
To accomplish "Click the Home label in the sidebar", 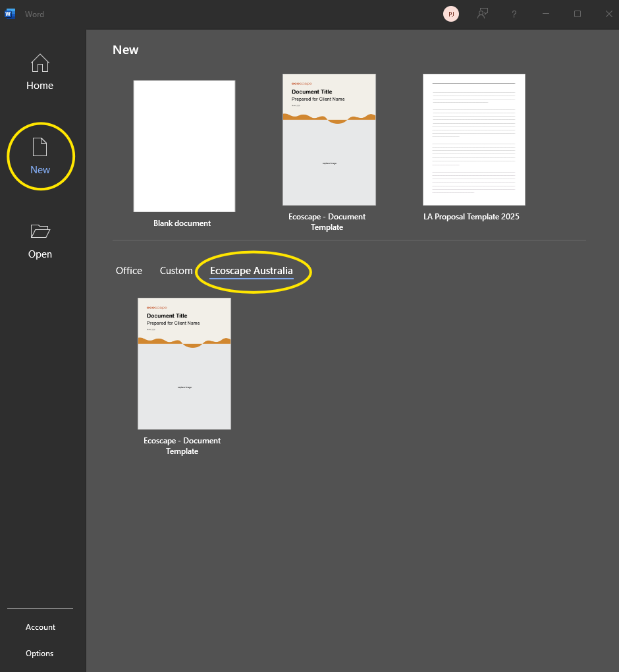I will 40,85.
